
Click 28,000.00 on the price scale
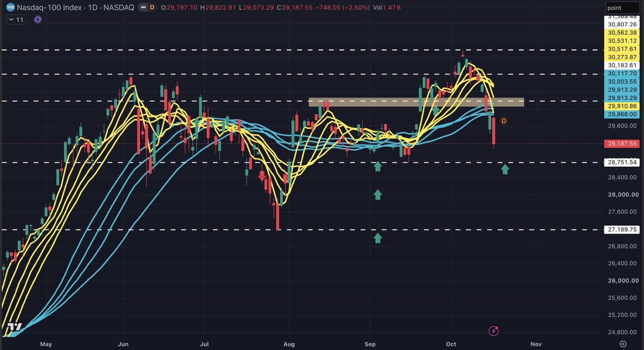[623, 195]
